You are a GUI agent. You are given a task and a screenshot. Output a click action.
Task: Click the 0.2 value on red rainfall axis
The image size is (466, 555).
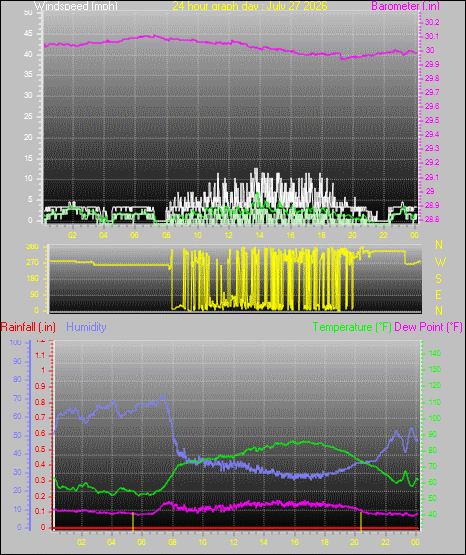(x=40, y=496)
